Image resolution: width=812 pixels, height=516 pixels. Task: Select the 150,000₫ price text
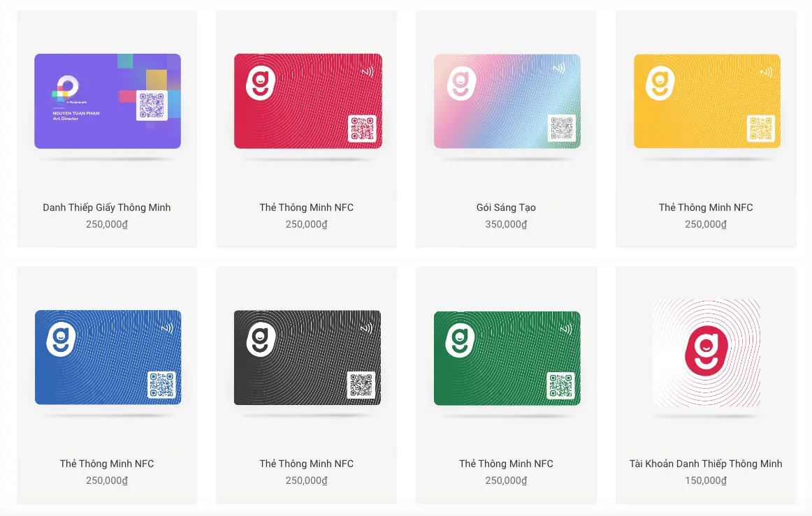(706, 480)
